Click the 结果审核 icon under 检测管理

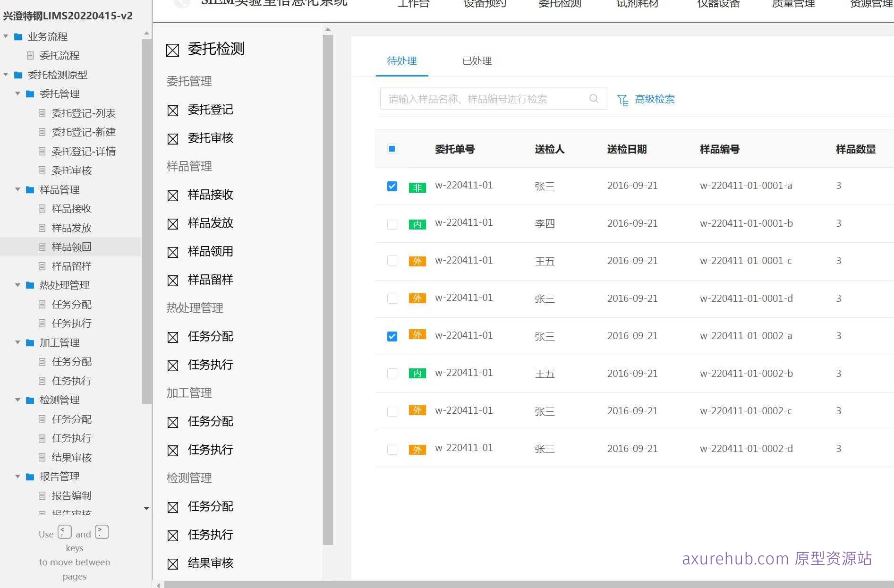point(173,563)
